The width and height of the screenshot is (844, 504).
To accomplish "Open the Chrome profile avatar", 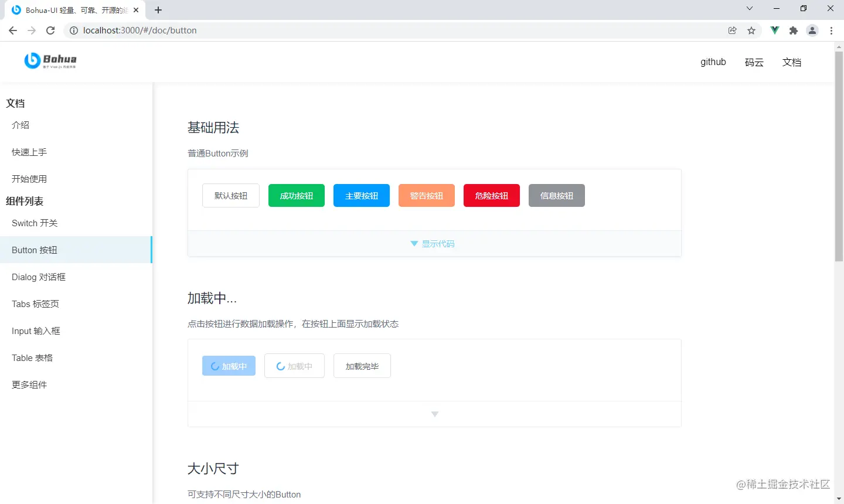I will tap(812, 30).
